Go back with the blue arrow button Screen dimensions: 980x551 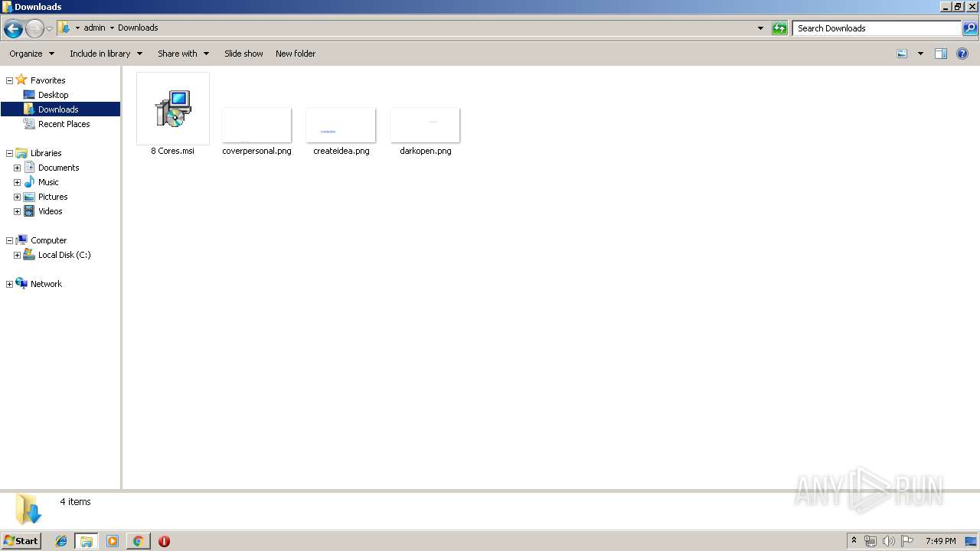tap(13, 29)
